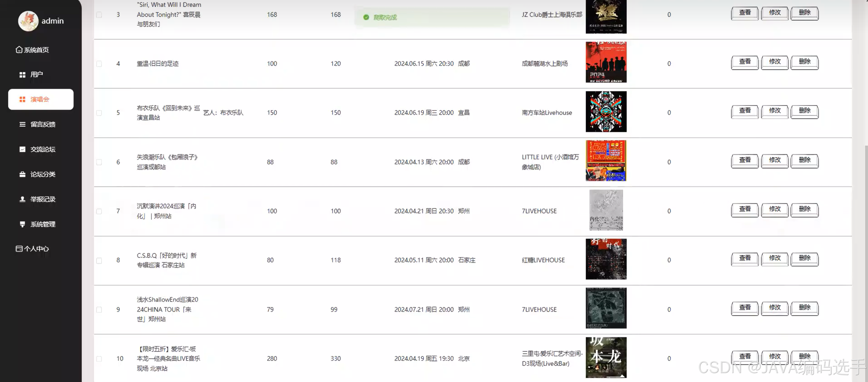The width and height of the screenshot is (868, 382).
Task: Click the grid icon next to 用户
Action: 22,75
